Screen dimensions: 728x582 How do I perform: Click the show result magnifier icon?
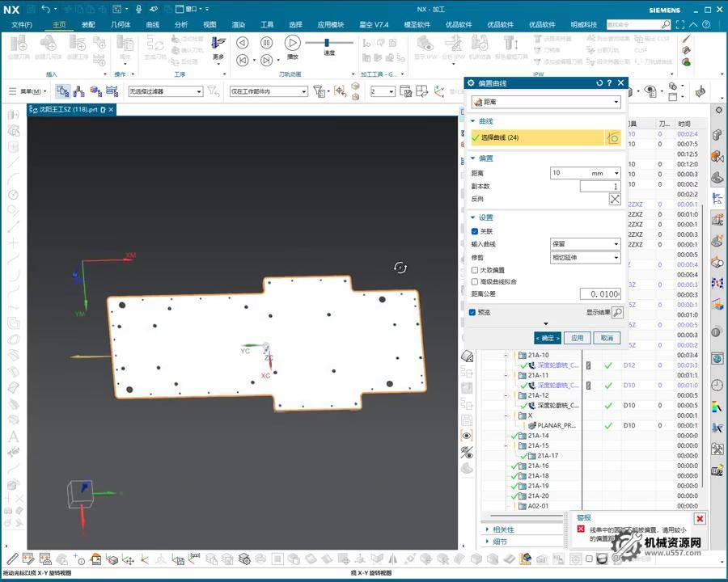tap(617, 312)
